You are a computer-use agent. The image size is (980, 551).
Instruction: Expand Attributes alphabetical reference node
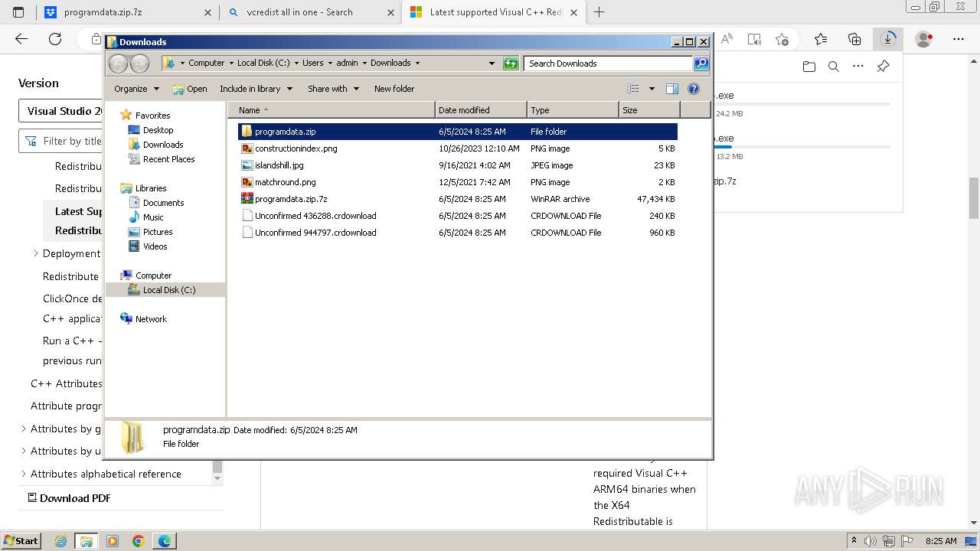point(23,474)
